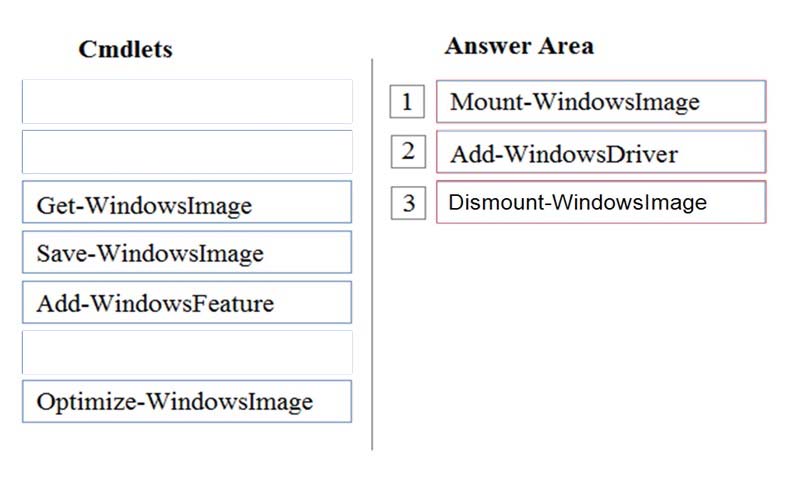The width and height of the screenshot is (804, 479).
Task: Click the word Answer in the heading
Action: [x=480, y=46]
